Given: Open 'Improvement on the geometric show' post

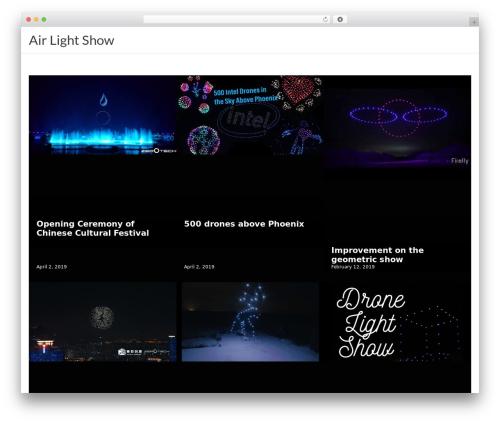Looking at the screenshot, I should tap(377, 255).
